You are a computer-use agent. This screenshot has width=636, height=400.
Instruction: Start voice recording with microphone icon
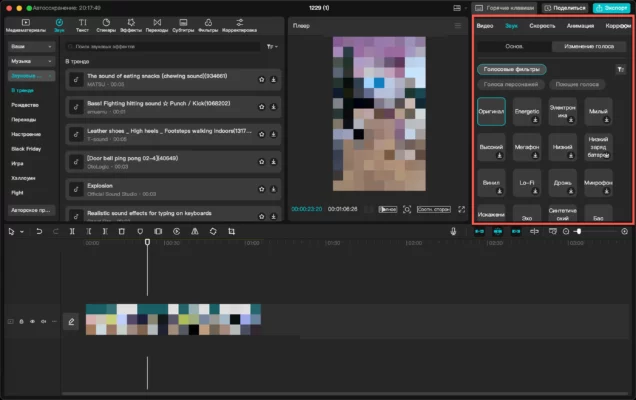453,231
